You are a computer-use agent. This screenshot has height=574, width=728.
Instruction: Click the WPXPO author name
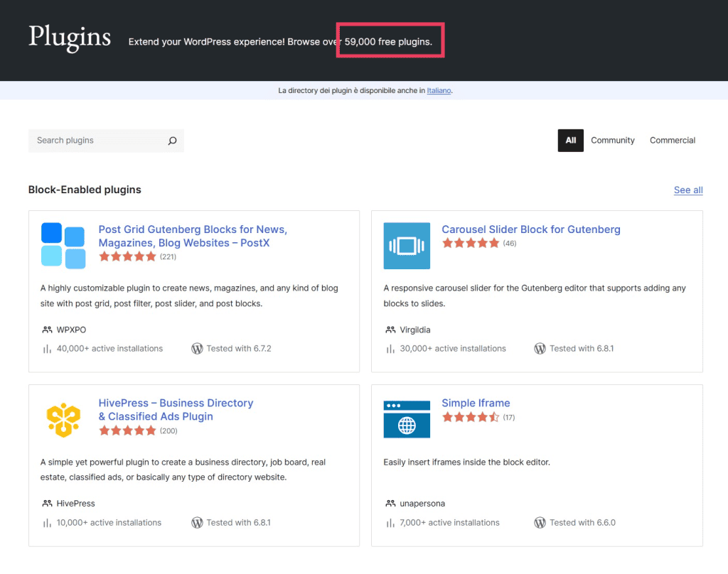[x=71, y=330]
